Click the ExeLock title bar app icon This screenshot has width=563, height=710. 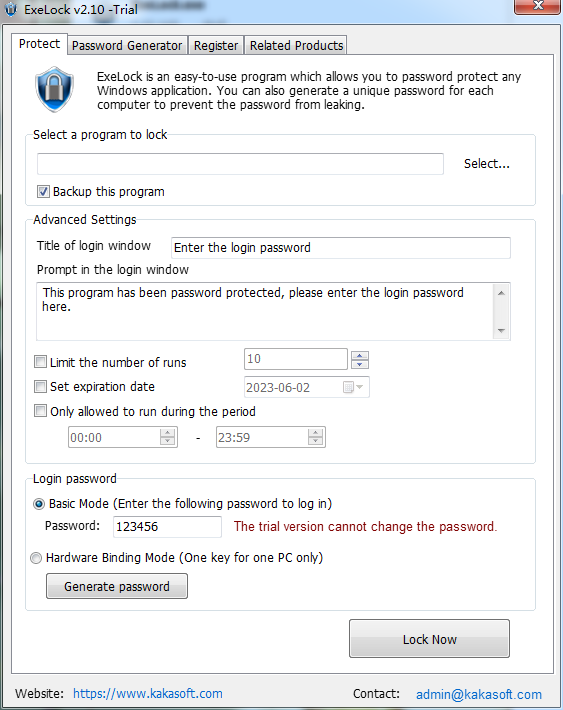[x=10, y=9]
